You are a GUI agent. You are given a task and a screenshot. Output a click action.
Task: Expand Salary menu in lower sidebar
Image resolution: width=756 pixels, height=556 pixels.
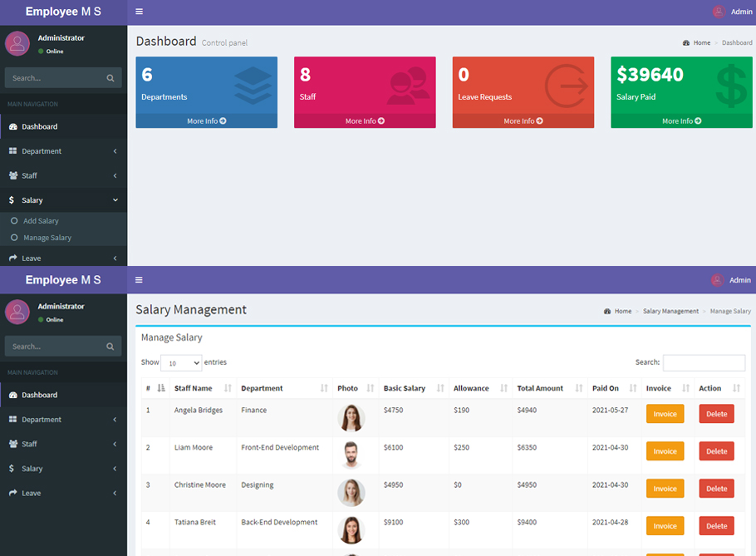(64, 468)
